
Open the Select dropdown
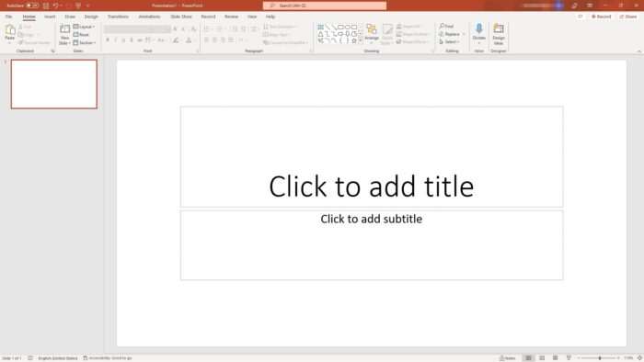[x=449, y=42]
